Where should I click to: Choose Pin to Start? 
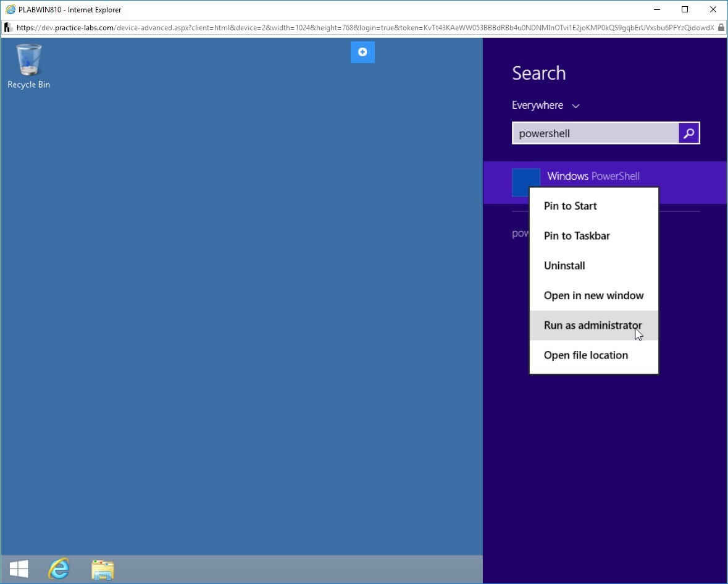click(594, 206)
